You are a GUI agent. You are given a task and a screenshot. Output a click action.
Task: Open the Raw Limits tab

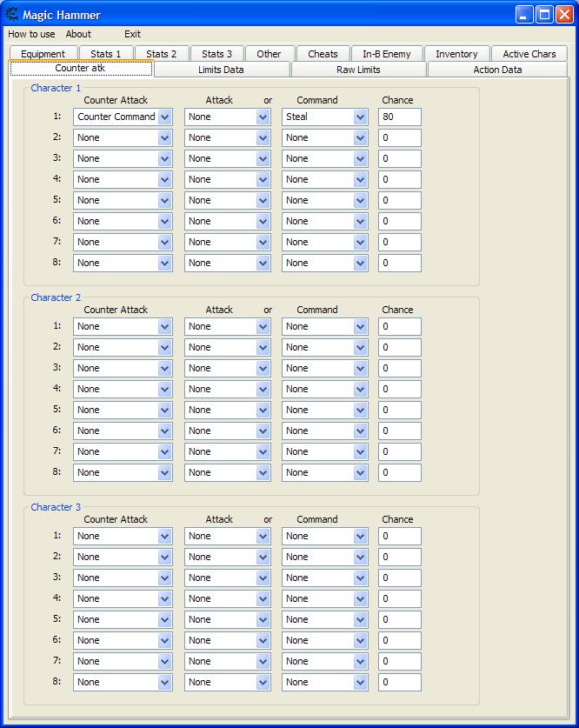coord(358,70)
